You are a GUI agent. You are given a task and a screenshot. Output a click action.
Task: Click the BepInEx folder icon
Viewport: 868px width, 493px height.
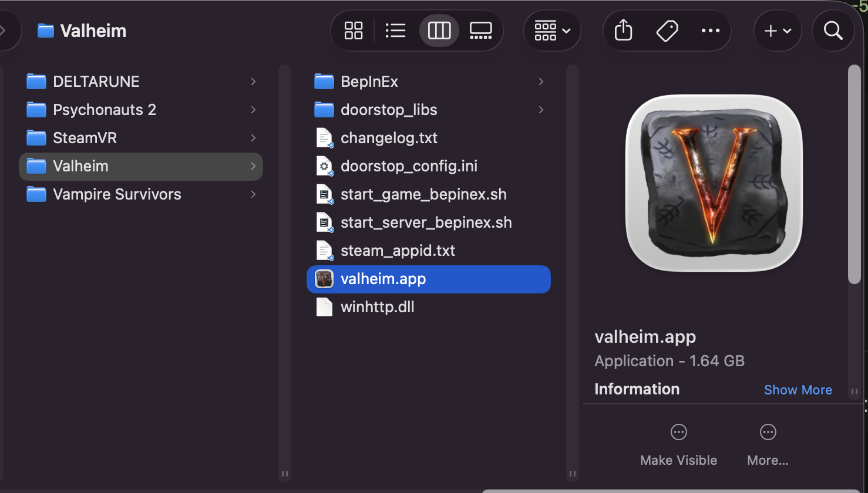pos(324,82)
